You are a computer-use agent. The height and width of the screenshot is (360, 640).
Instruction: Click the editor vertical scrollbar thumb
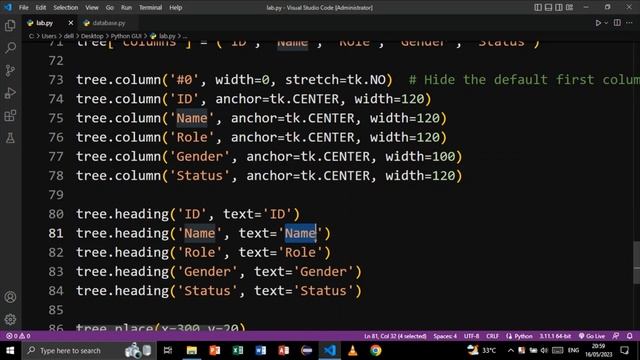pyautogui.click(x=636, y=263)
